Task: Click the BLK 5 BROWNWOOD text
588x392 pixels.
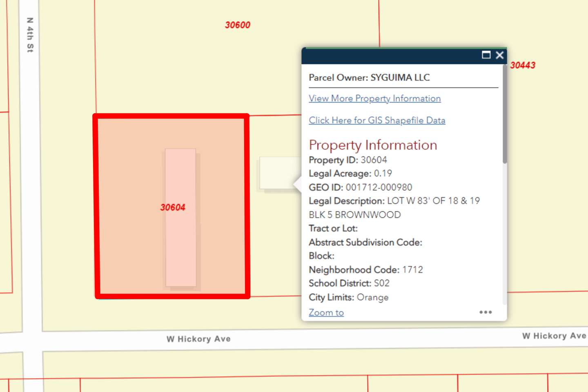Action: pyautogui.click(x=355, y=215)
